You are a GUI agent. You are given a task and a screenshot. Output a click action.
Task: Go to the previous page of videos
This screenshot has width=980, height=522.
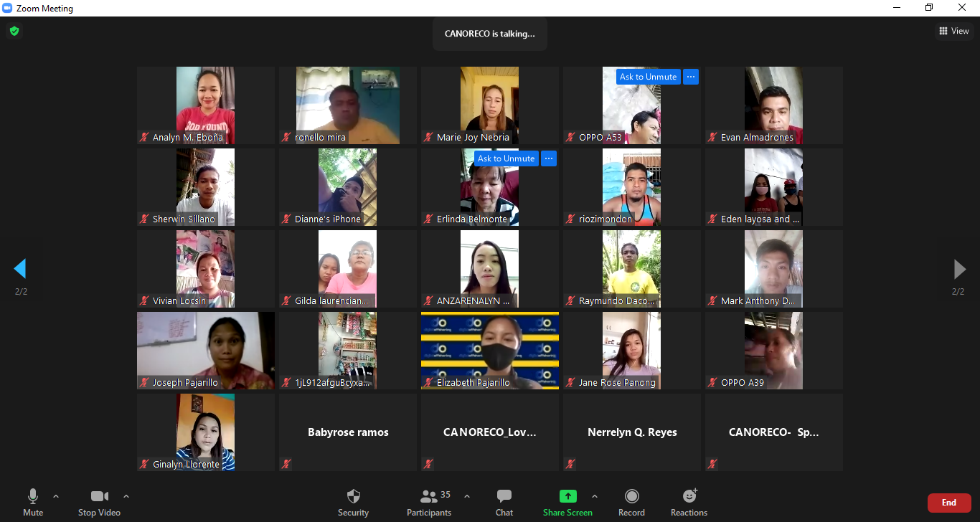(20, 269)
